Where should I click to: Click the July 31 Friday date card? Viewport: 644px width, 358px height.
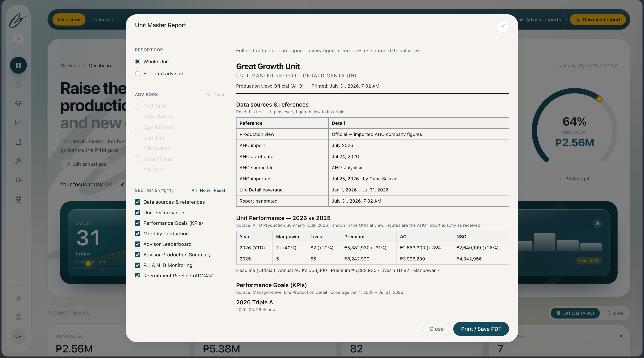click(97, 242)
